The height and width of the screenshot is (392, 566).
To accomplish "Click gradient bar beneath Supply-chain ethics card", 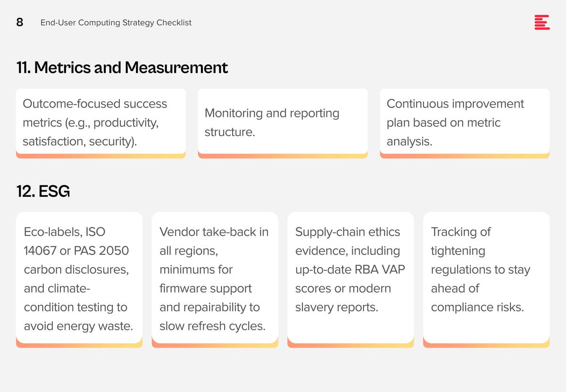I will pos(350,345).
